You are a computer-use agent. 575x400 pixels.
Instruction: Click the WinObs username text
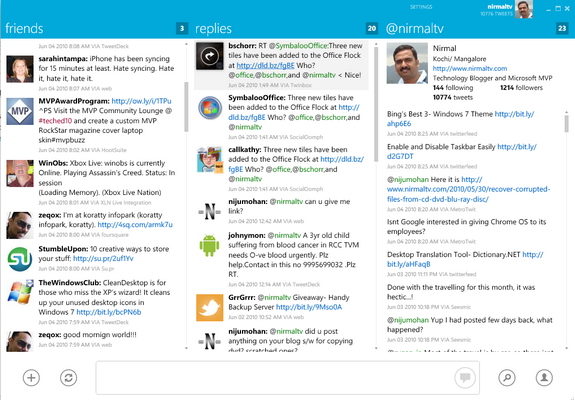pos(53,163)
